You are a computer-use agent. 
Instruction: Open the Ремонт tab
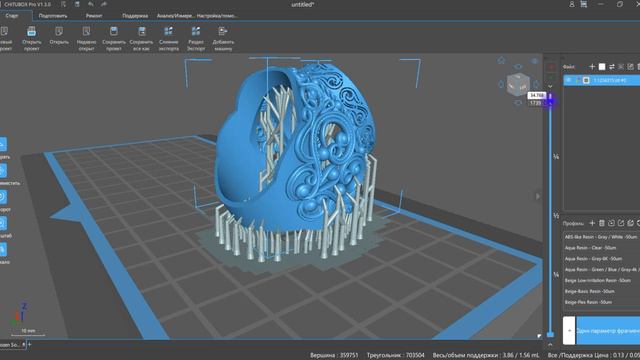coord(94,16)
